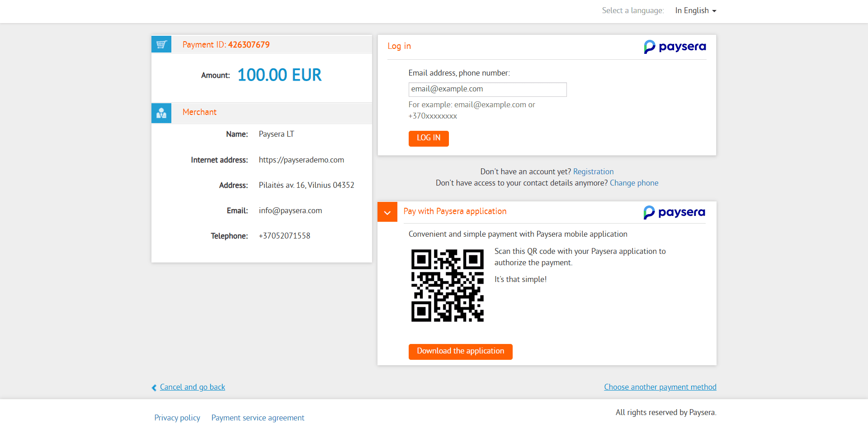Click Cancel and go back link
868x439 pixels.
(x=192, y=387)
